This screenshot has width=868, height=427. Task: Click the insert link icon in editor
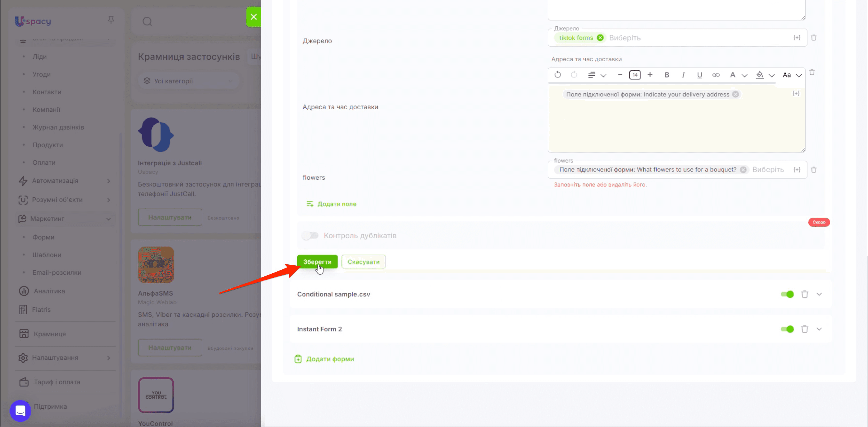pos(716,75)
